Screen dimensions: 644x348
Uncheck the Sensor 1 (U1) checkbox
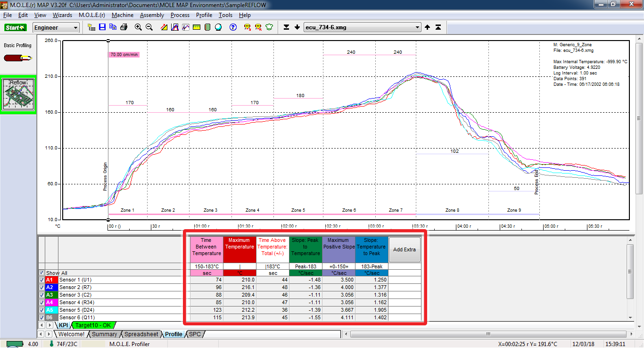(x=41, y=280)
